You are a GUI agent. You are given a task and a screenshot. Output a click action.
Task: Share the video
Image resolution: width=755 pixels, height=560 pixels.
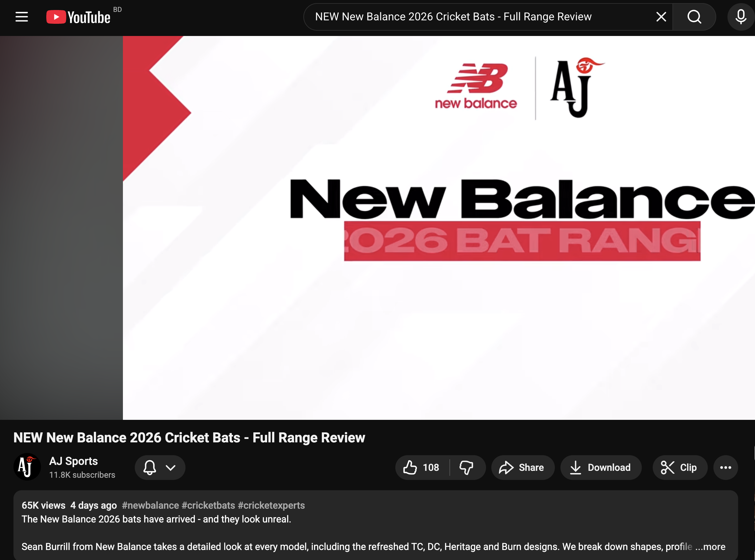(523, 467)
